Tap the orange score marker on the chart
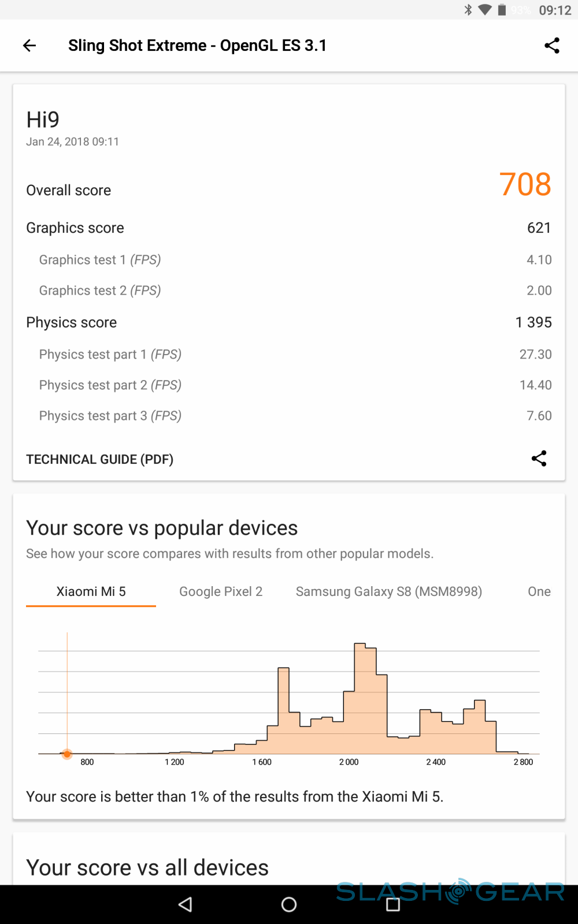This screenshot has width=578, height=924. point(67,754)
